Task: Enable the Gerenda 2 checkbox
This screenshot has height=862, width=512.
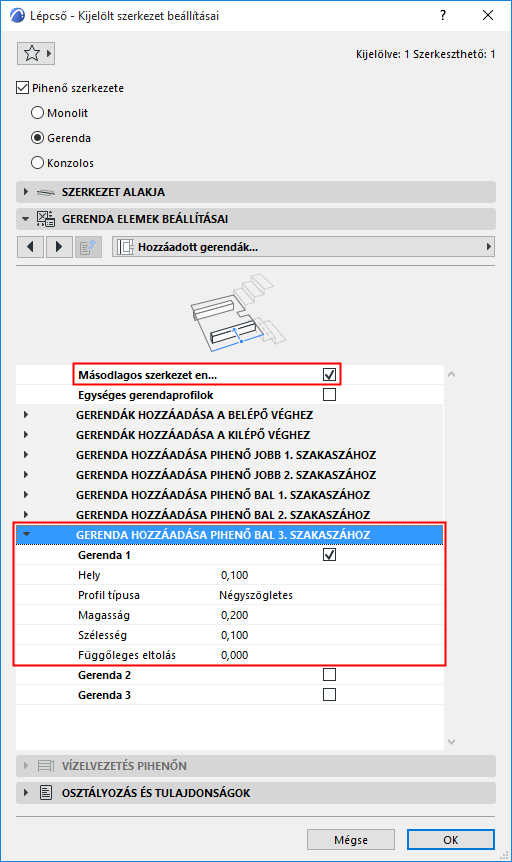Action: point(329,675)
